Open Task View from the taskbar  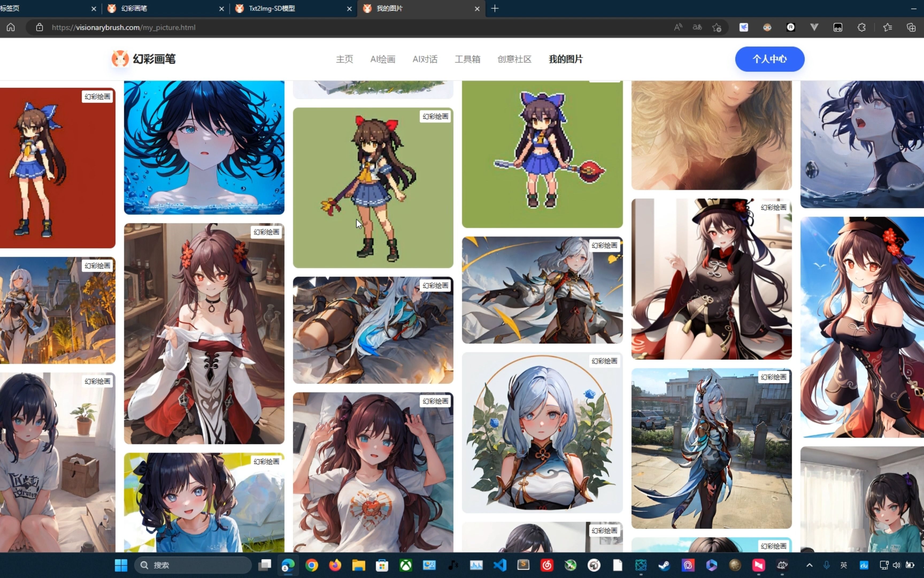264,565
